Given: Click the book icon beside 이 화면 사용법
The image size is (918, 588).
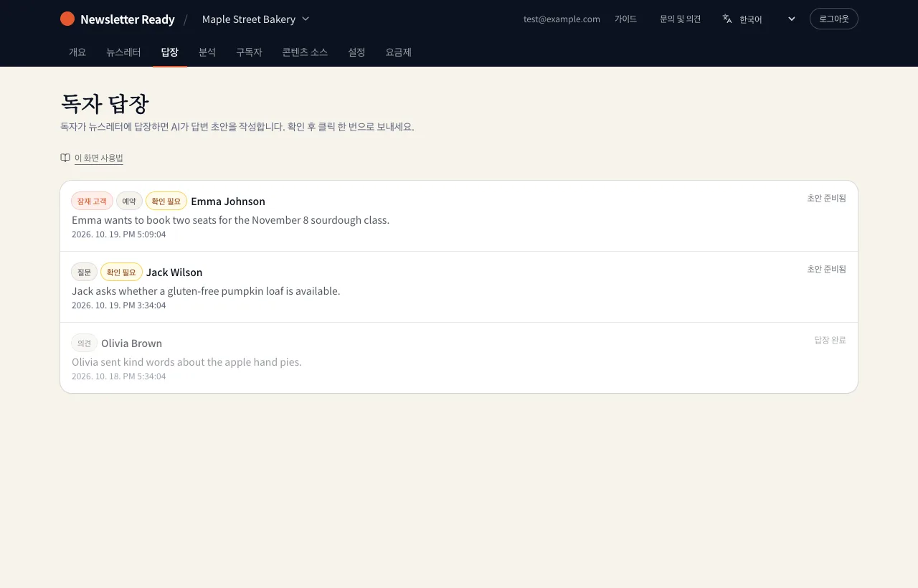Looking at the screenshot, I should pos(65,158).
